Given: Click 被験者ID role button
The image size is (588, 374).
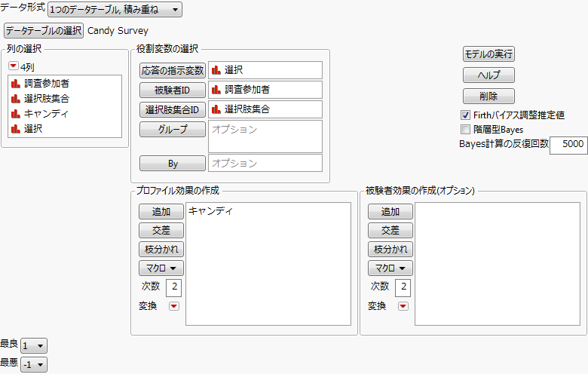Looking at the screenshot, I should (173, 90).
